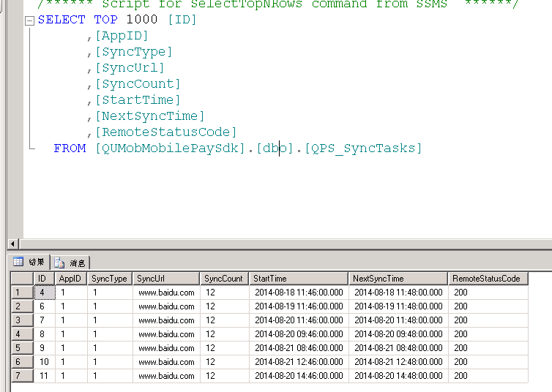Select the NextSyncTime column header
Image resolution: width=552 pixels, height=392 pixels.
point(398,279)
